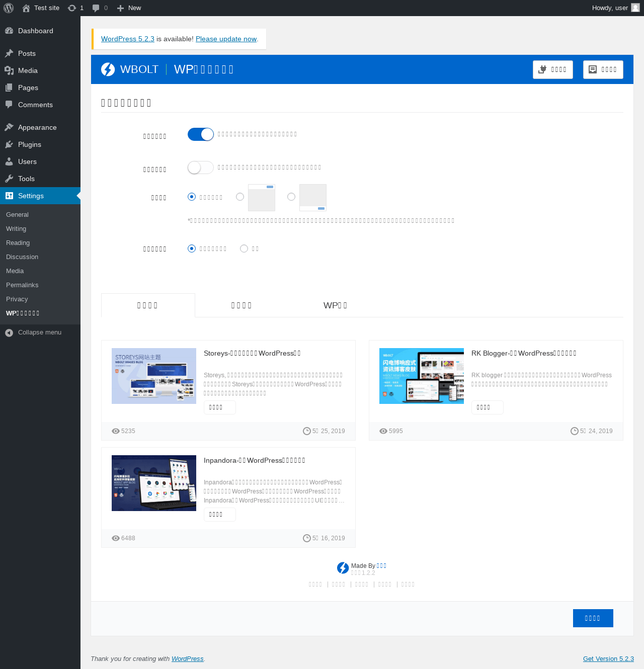The image size is (644, 669).
Task: Click the Media library icon in the main sidebar
Action: pos(9,70)
